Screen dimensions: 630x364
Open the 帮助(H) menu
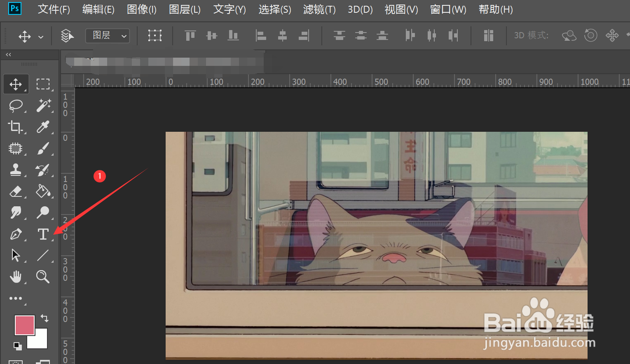pyautogui.click(x=496, y=9)
